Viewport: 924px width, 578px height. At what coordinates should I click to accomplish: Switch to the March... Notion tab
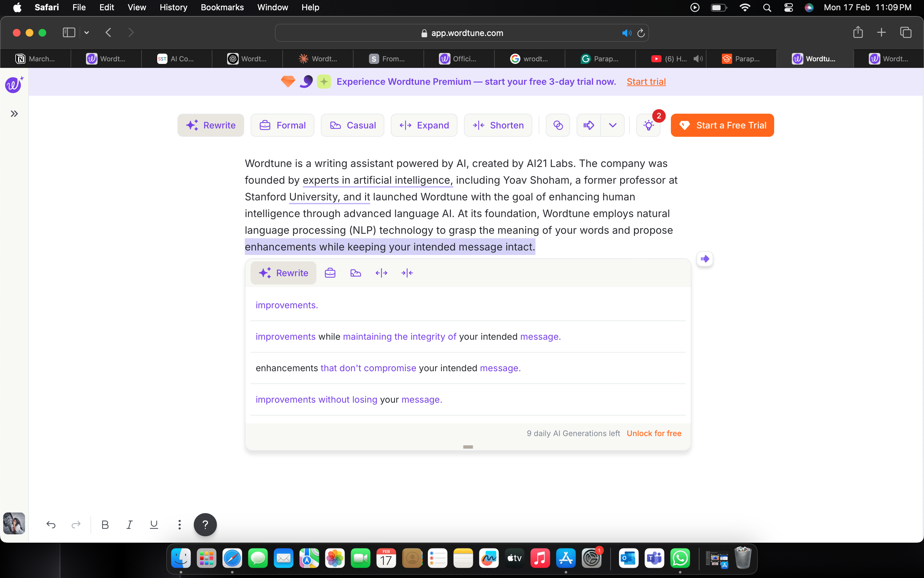pyautogui.click(x=36, y=58)
